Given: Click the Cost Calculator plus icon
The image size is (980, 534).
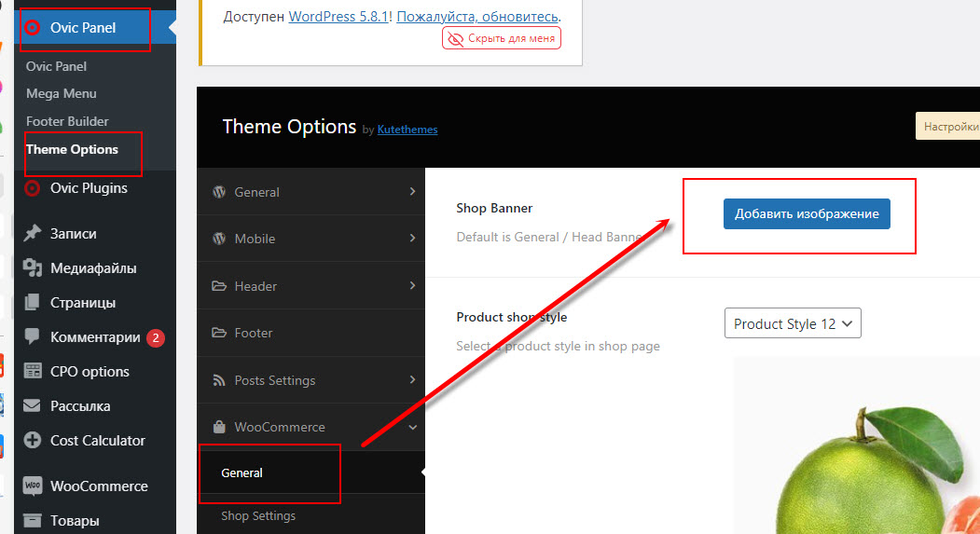Looking at the screenshot, I should (x=32, y=440).
